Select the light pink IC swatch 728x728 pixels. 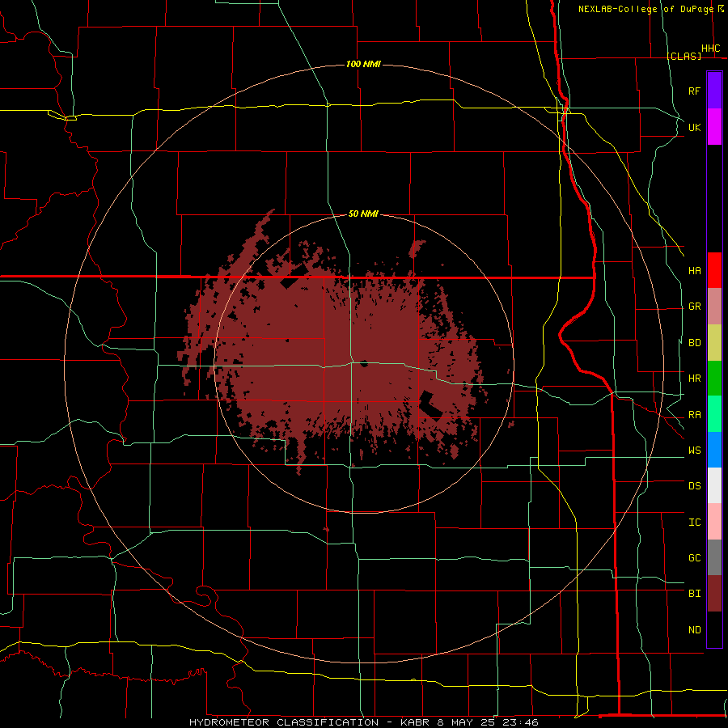pyautogui.click(x=714, y=522)
